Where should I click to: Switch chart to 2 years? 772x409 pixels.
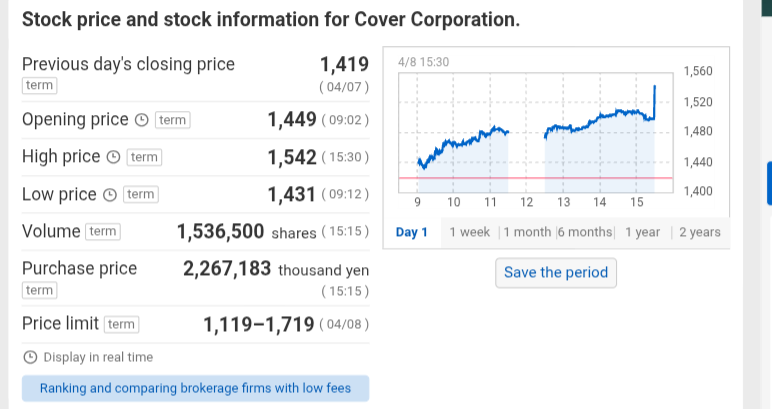(x=700, y=232)
